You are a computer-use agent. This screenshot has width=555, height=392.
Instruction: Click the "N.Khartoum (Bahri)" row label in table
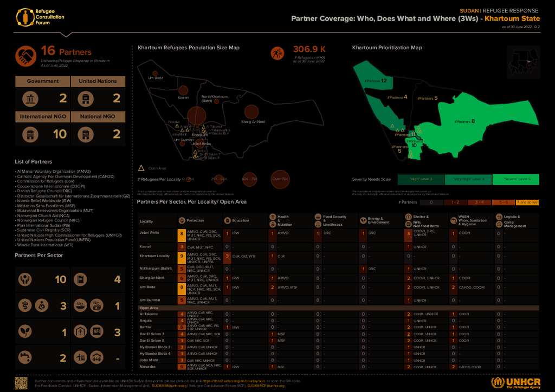(x=156, y=269)
